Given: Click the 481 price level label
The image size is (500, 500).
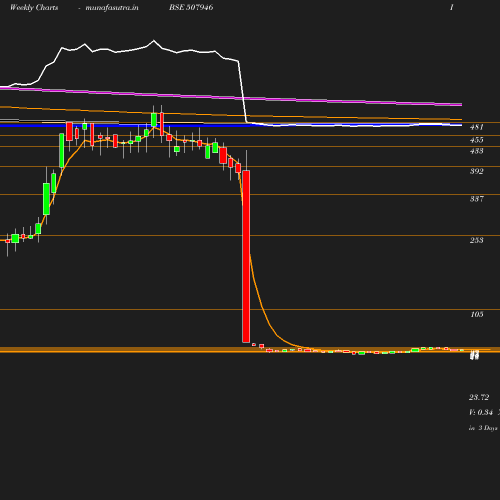Looking at the screenshot, I should [477, 127].
